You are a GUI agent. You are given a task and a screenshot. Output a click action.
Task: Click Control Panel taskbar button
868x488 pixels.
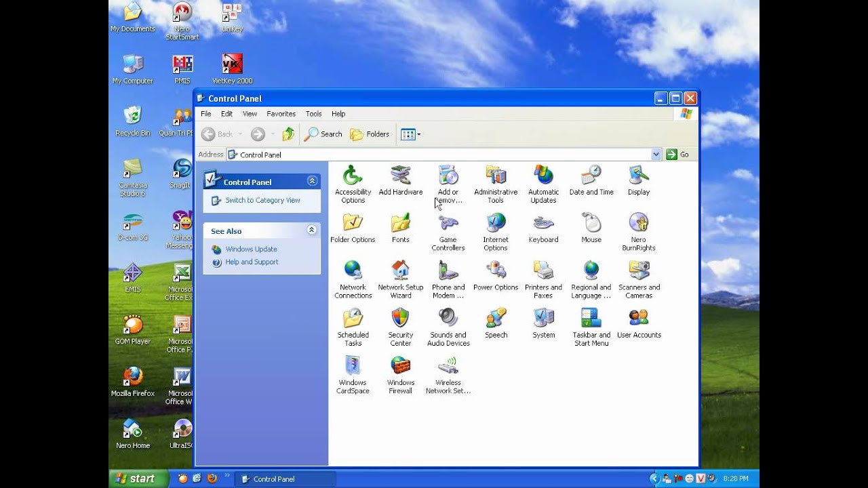pos(285,479)
